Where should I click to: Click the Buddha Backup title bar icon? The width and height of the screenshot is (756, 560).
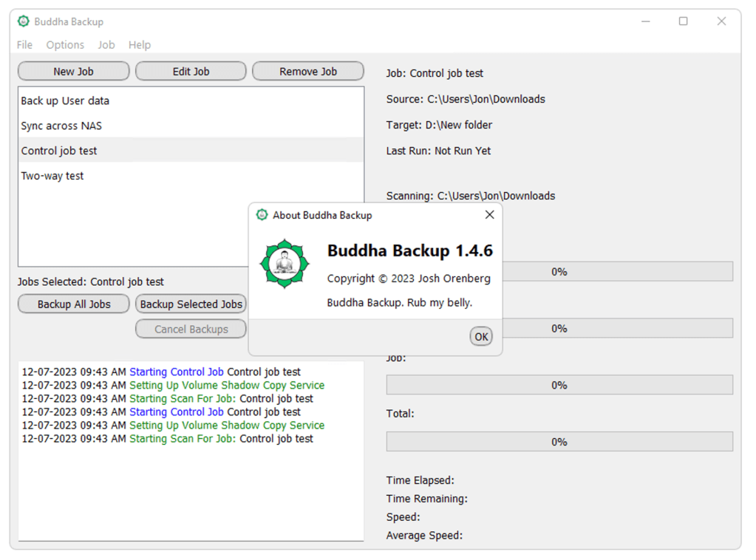(x=24, y=21)
